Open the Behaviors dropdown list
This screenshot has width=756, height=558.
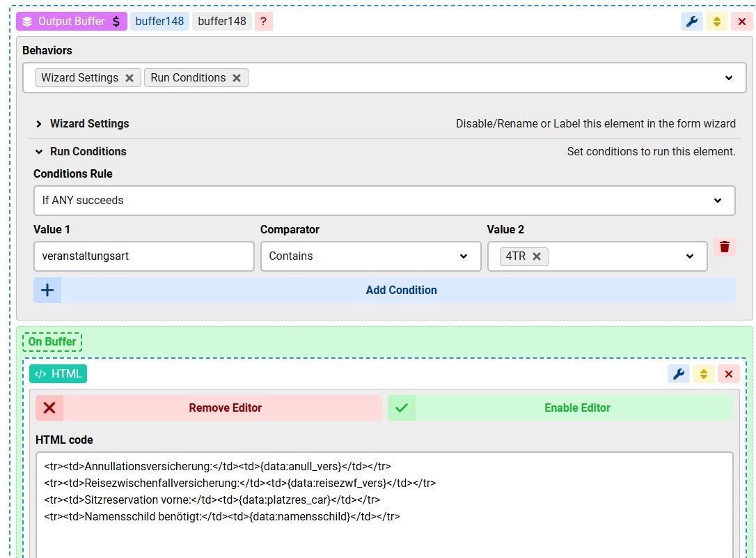[728, 78]
